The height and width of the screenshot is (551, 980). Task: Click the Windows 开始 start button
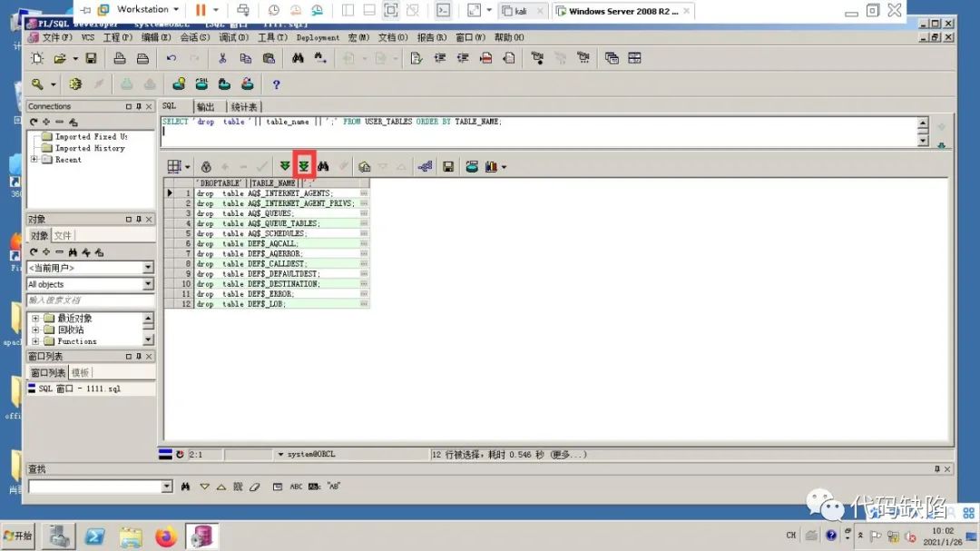pos(18,536)
